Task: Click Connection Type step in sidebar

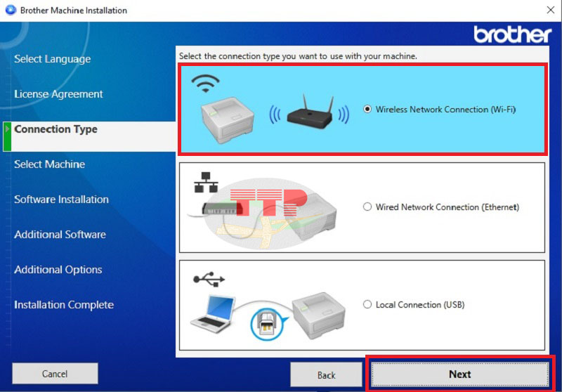Action: tap(55, 129)
